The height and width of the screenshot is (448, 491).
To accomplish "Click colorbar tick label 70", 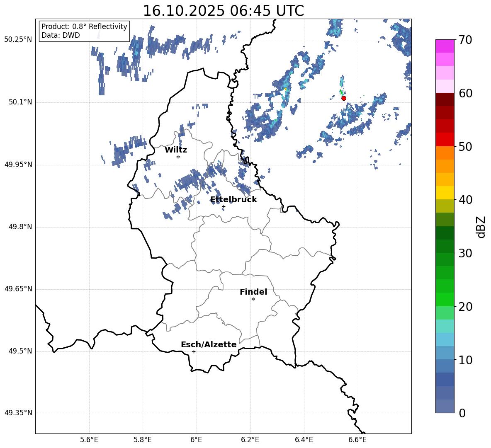I will tap(465, 40).
